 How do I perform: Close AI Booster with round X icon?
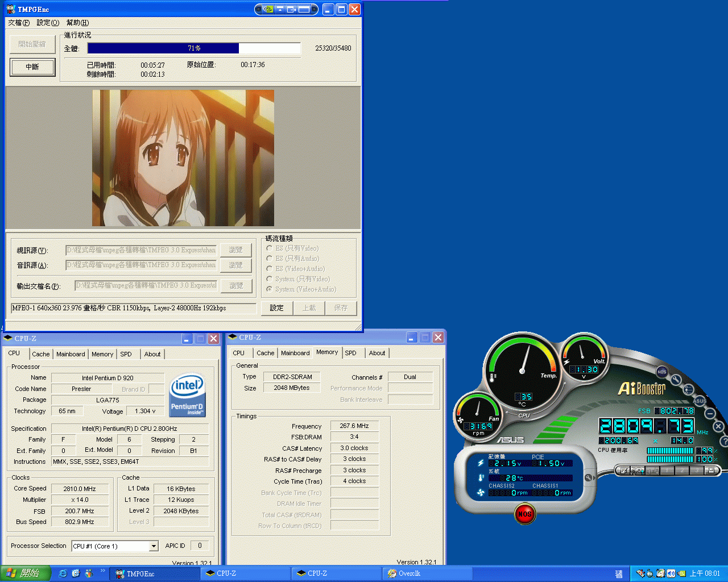pyautogui.click(x=718, y=426)
